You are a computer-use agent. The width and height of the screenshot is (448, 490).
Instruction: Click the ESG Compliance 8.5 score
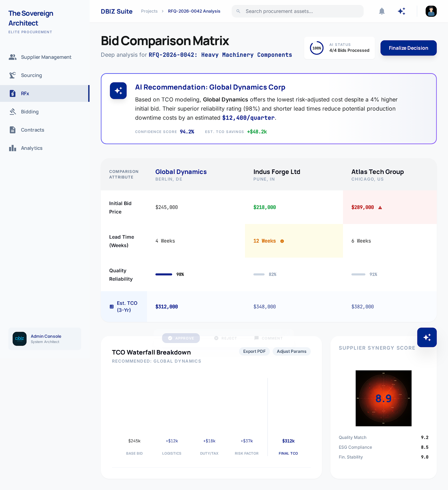point(425,447)
